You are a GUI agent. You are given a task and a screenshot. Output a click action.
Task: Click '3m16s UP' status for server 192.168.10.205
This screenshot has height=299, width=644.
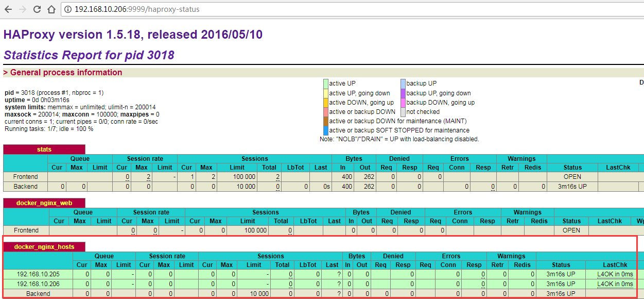561,274
